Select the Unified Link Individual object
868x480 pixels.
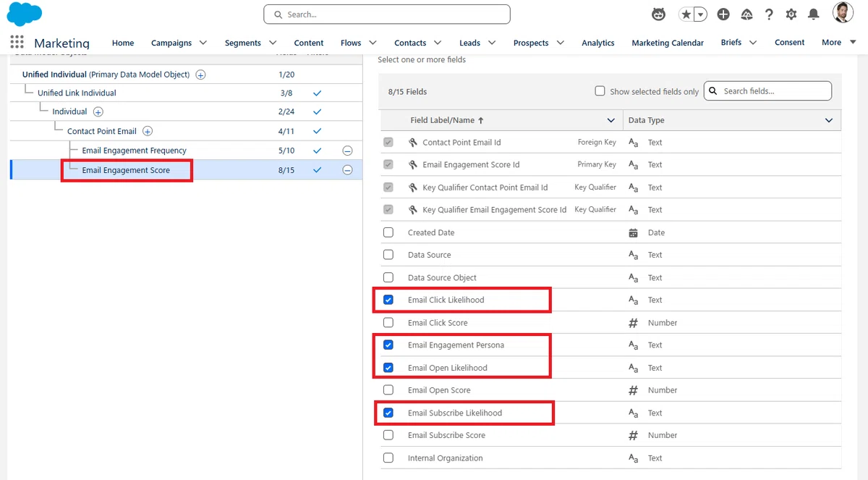77,93
